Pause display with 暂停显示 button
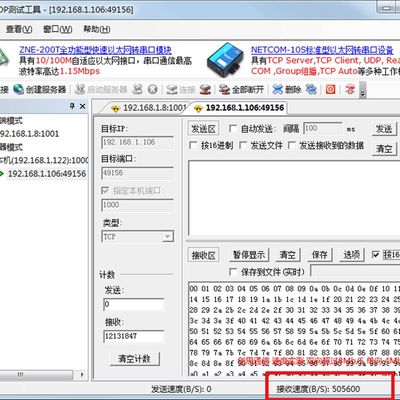 [x=249, y=255]
